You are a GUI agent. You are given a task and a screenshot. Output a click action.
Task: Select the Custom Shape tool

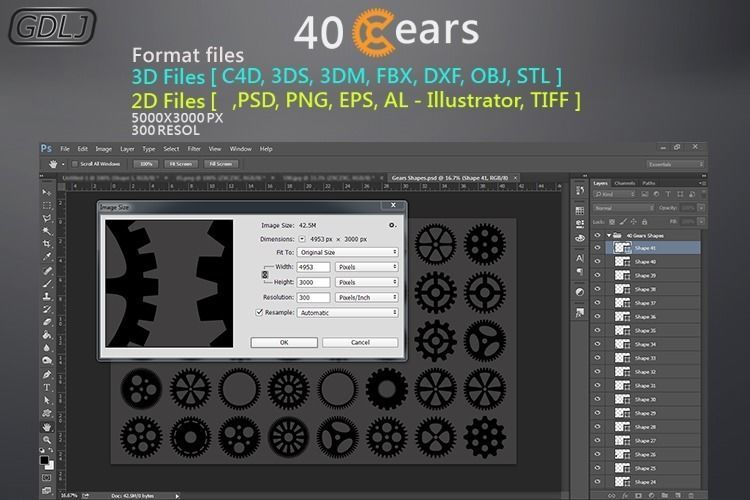[47, 413]
